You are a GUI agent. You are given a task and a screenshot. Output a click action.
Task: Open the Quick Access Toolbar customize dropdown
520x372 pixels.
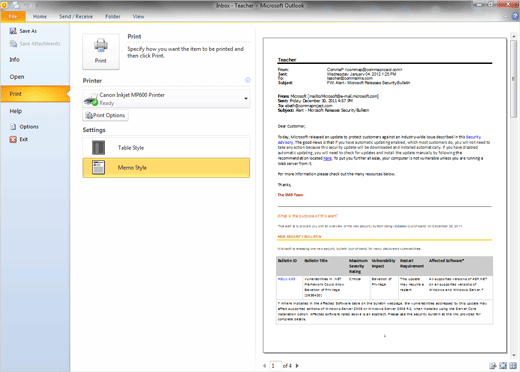[36, 6]
